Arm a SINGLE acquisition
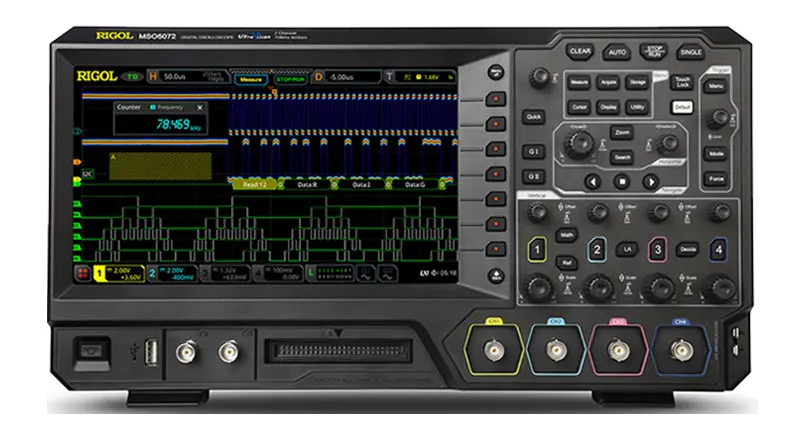 [691, 52]
